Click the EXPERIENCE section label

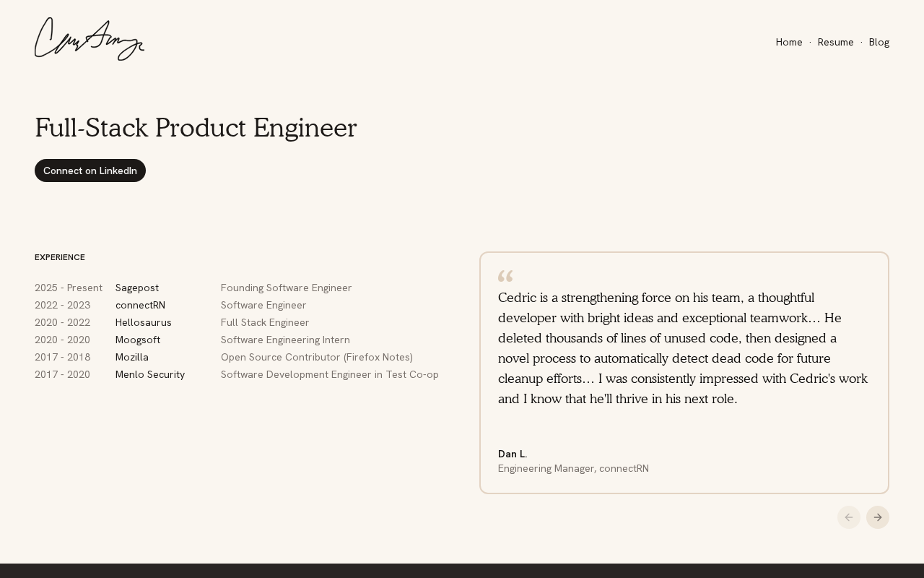click(x=60, y=257)
